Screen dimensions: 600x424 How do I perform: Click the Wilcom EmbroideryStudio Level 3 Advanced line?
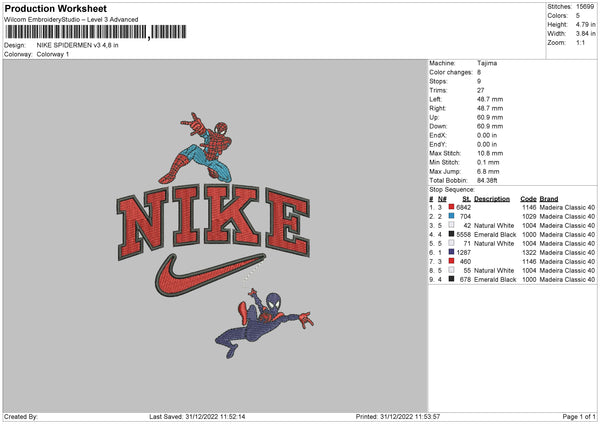71,20
